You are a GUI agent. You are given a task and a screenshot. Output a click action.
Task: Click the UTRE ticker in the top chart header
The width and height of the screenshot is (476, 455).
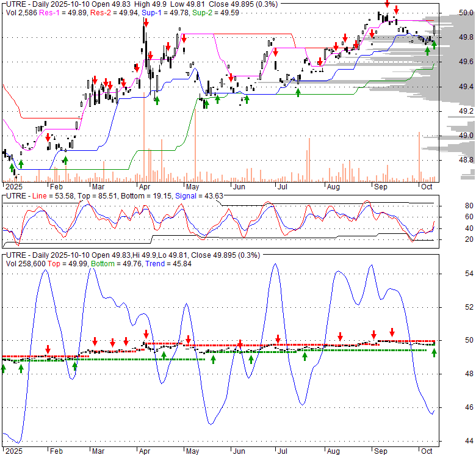pos(16,4)
